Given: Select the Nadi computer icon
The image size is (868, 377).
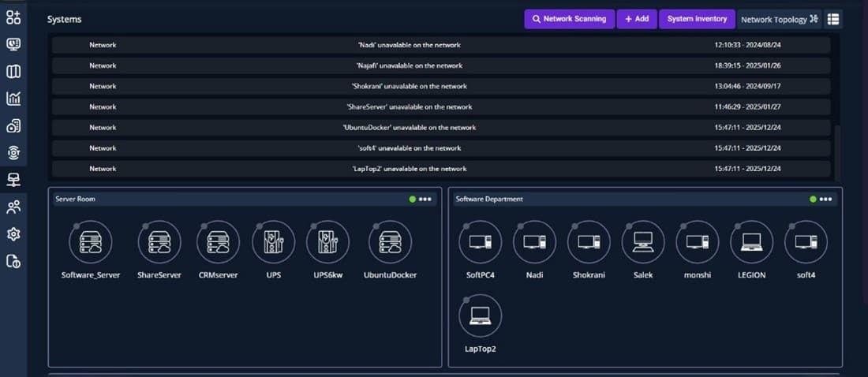Looking at the screenshot, I should pyautogui.click(x=535, y=242).
